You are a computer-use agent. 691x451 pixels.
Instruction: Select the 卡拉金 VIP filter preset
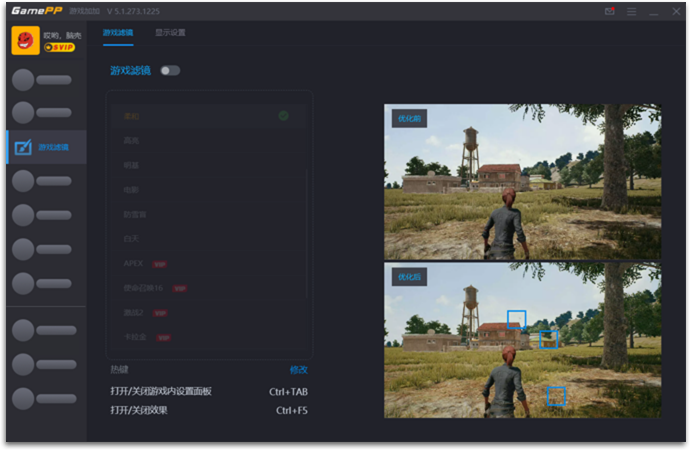[208, 337]
